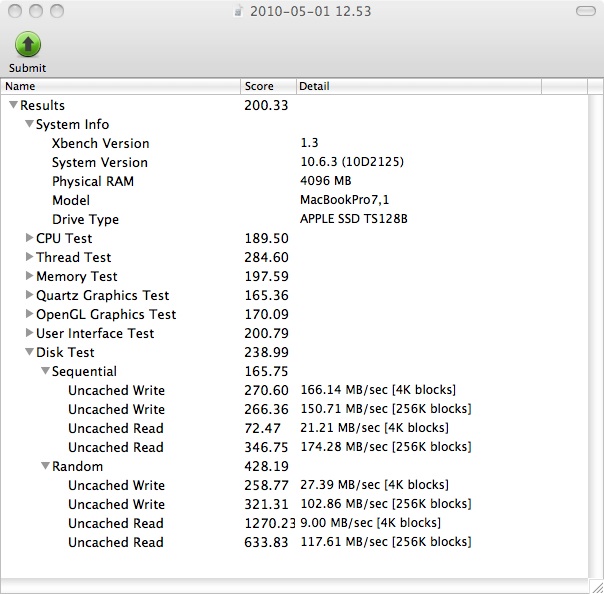
Task: Click the Name column header
Action: coord(121,86)
